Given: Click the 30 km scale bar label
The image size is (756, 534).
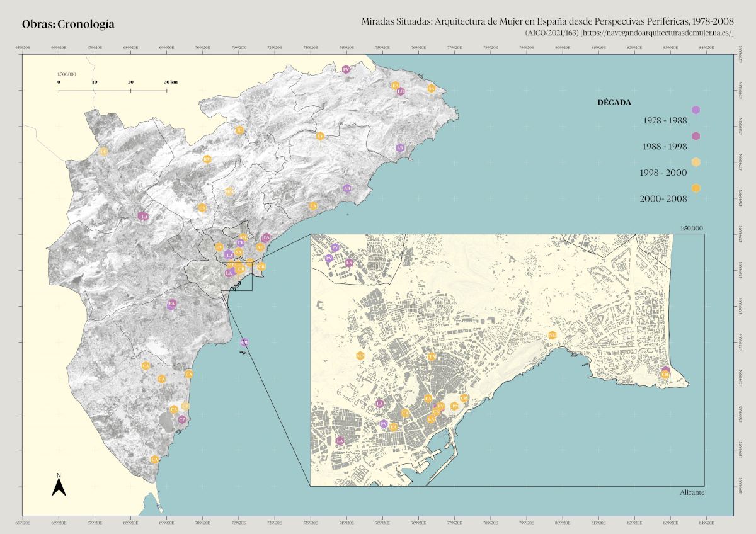Looking at the screenshot, I should tap(171, 82).
